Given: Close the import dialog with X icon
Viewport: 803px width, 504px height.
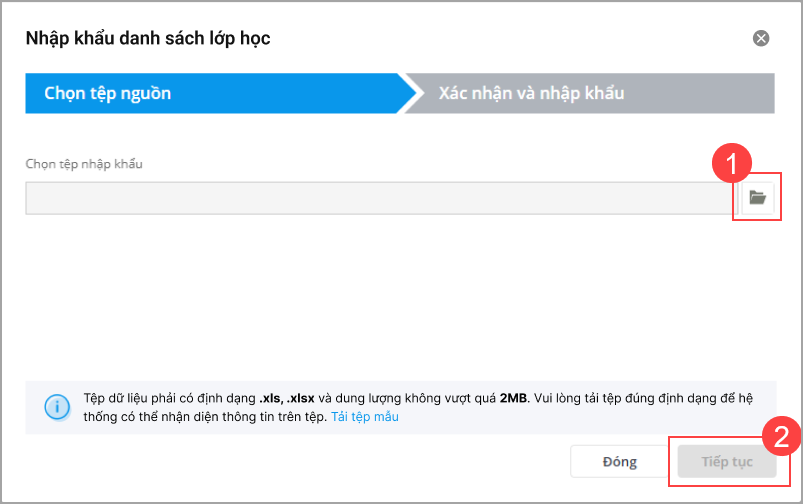Looking at the screenshot, I should pos(761,39).
